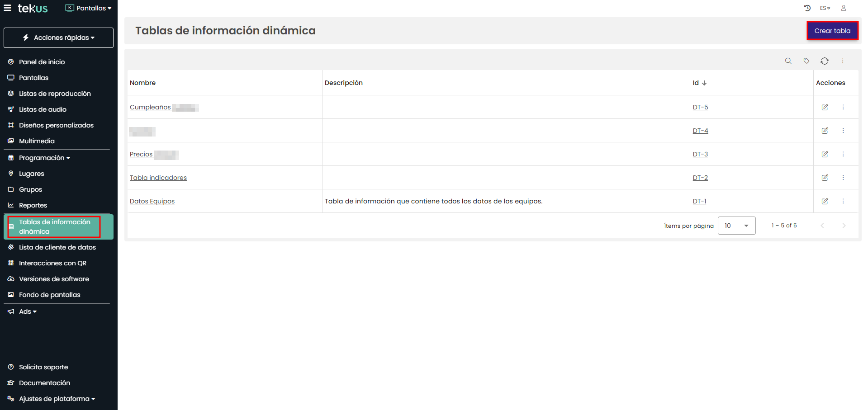Open the DT-3 id link
Viewport: 868px width, 410px height.
point(700,154)
